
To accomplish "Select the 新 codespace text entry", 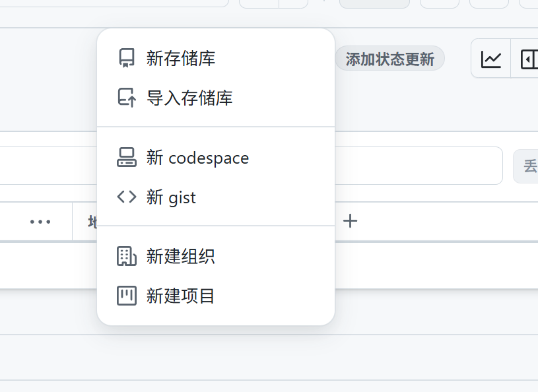I will tap(197, 158).
